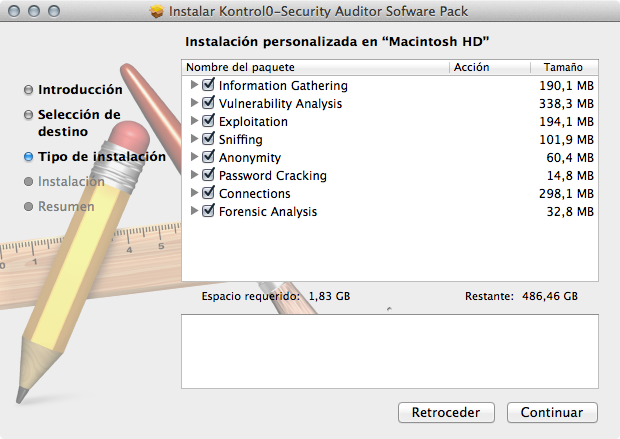Select the Anonymity row label
This screenshot has height=439, width=620.
click(x=250, y=157)
